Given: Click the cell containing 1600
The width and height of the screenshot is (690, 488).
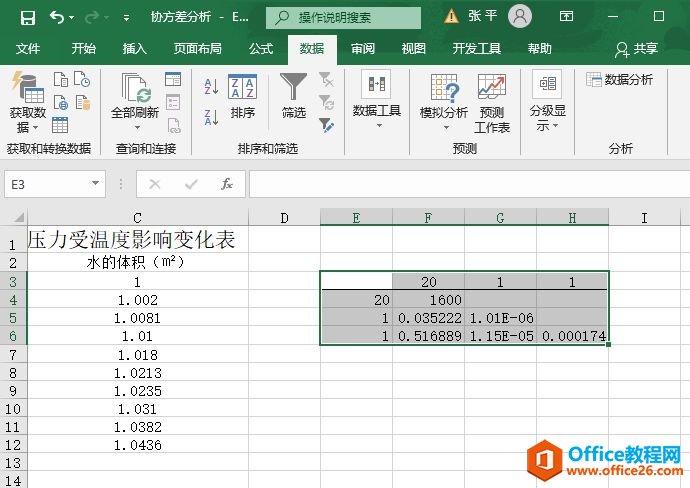Looking at the screenshot, I should tap(429, 300).
